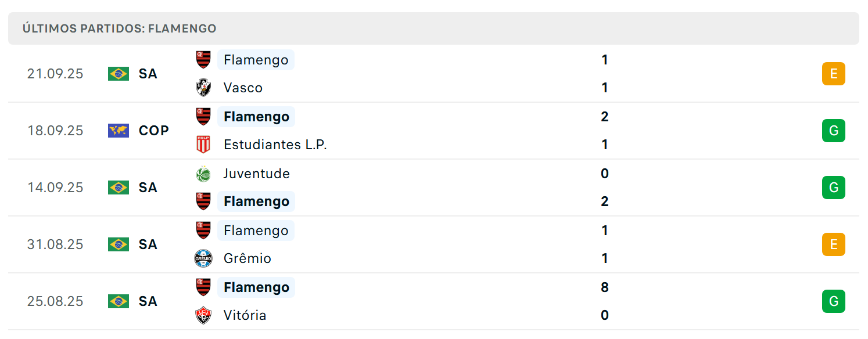
Task: Click Flamengo crest in the 21.09.25 match
Action: (203, 60)
